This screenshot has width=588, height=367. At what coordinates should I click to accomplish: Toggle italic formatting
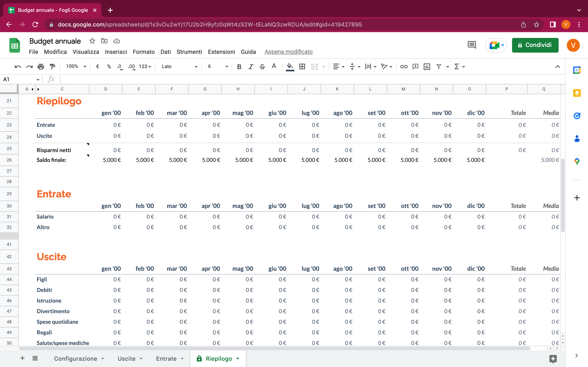[x=251, y=66]
